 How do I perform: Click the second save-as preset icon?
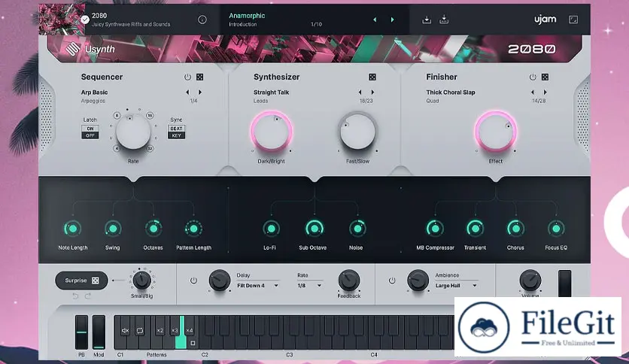pos(444,20)
